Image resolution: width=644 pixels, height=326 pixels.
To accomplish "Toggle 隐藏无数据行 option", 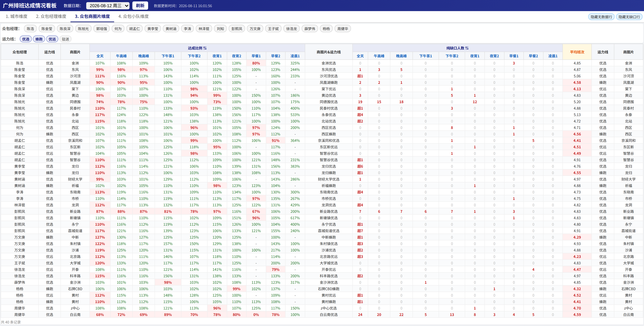I will (x=601, y=17).
